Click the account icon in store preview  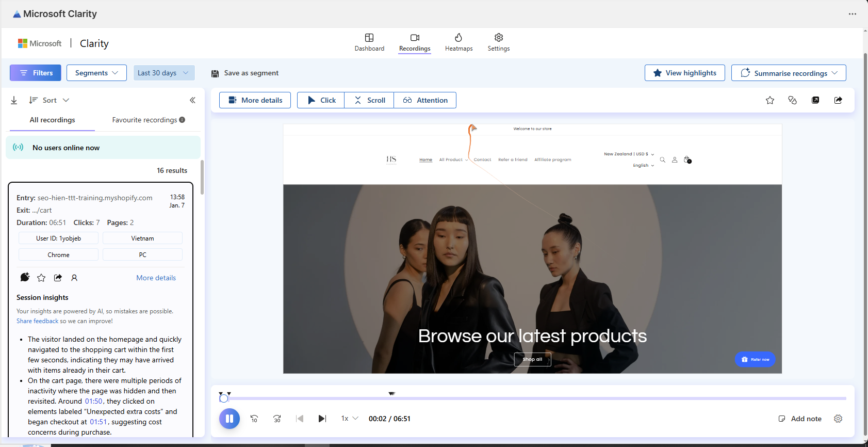coord(675,160)
